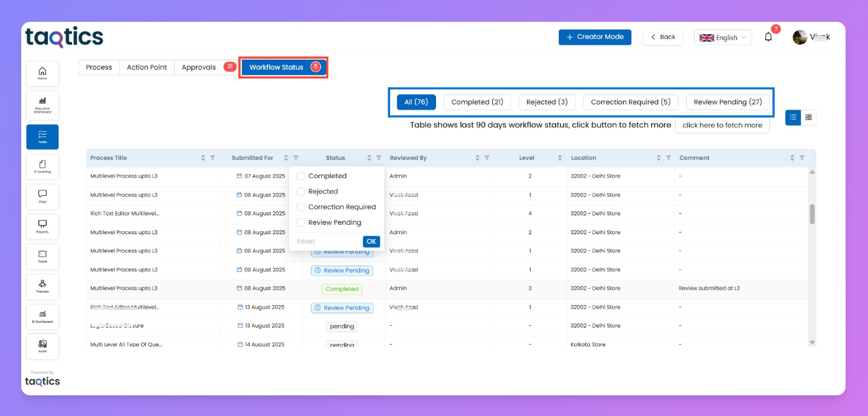Open the English language dropdown
This screenshot has height=416, width=868.
[722, 37]
